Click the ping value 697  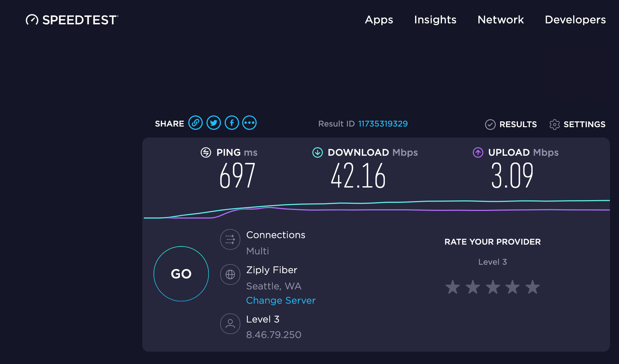(237, 176)
